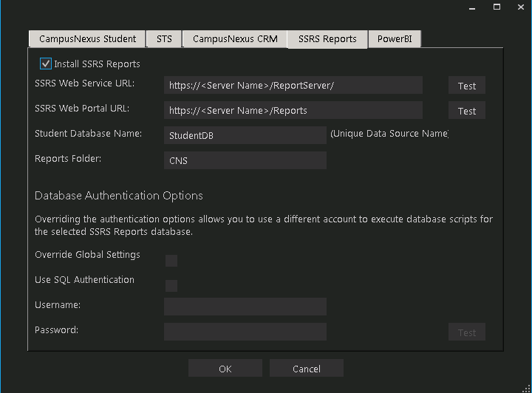The image size is (532, 393).
Task: Click the Username label
Action: (58, 305)
